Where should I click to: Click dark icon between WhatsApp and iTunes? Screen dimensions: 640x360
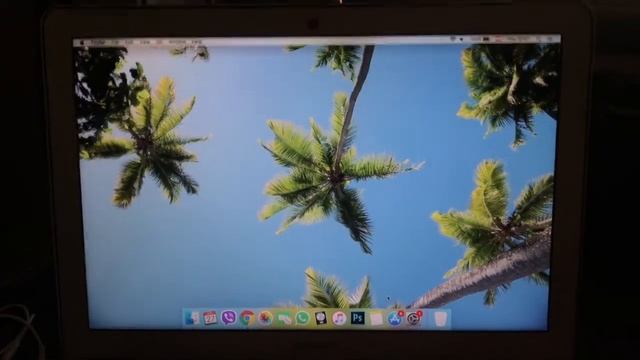coord(321,318)
